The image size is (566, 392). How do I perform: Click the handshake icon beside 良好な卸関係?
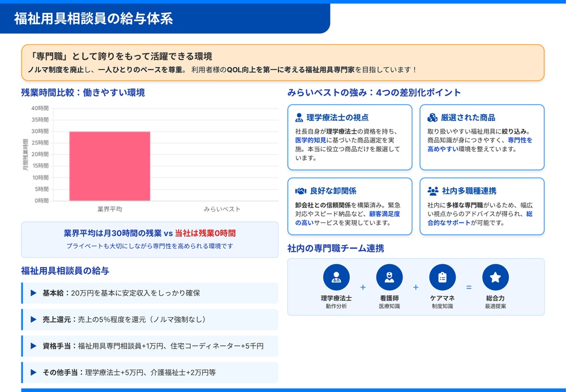pos(301,191)
